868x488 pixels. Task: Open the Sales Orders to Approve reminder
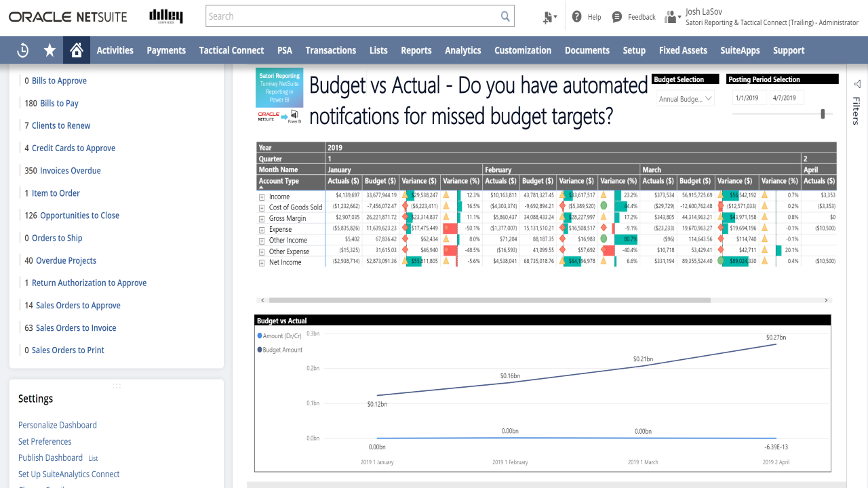coord(78,305)
